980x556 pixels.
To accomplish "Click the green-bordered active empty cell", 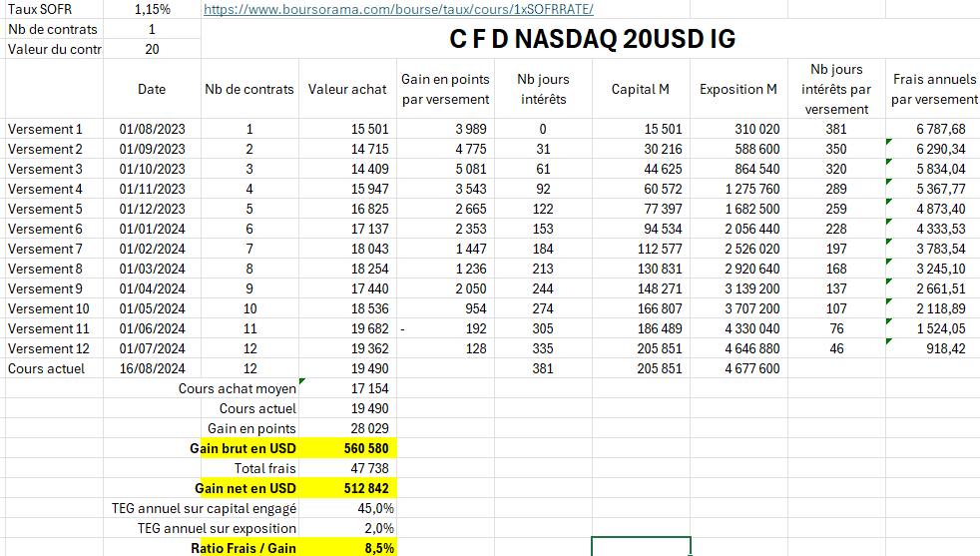I will [x=641, y=547].
